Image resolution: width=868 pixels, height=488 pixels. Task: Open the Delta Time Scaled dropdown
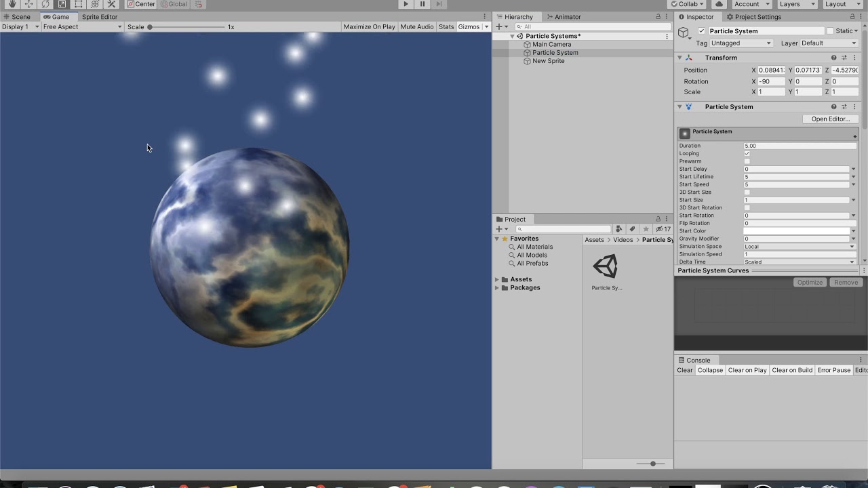click(x=800, y=262)
